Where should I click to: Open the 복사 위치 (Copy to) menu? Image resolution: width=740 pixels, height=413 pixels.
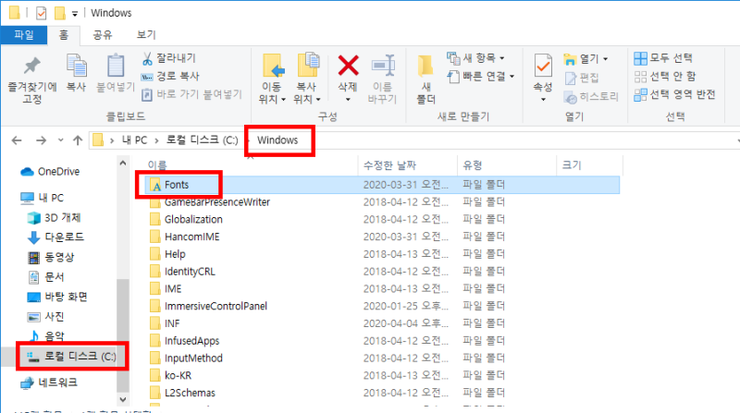coord(307,78)
